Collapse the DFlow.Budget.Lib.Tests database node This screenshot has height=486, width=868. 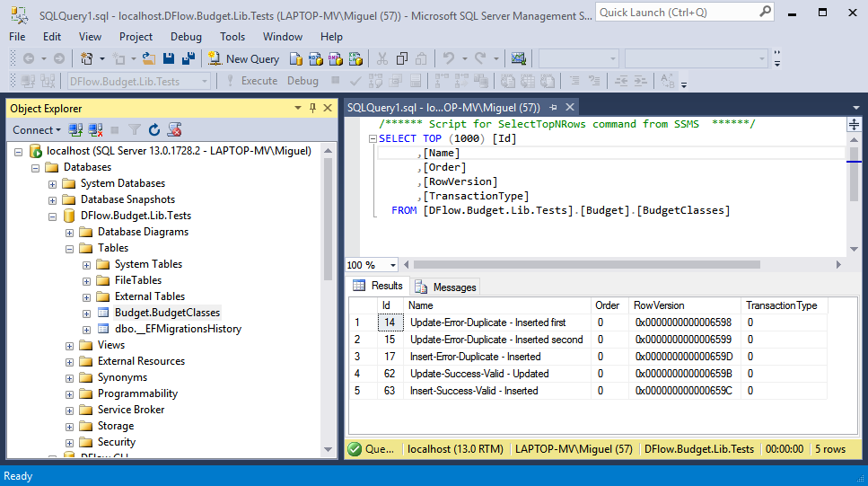(x=53, y=216)
